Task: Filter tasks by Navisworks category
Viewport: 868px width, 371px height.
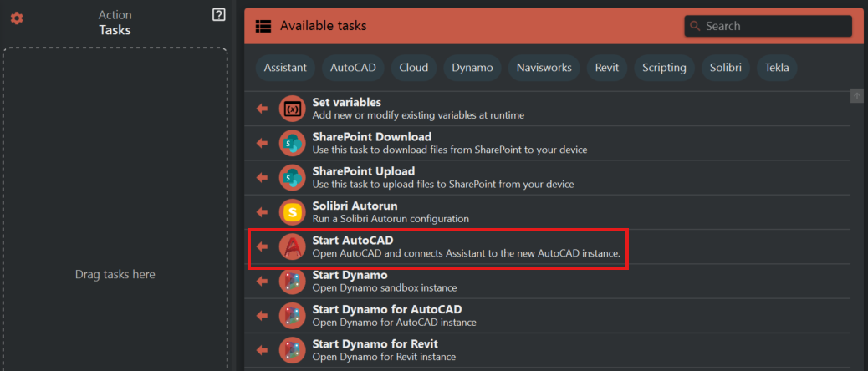Action: tap(544, 68)
